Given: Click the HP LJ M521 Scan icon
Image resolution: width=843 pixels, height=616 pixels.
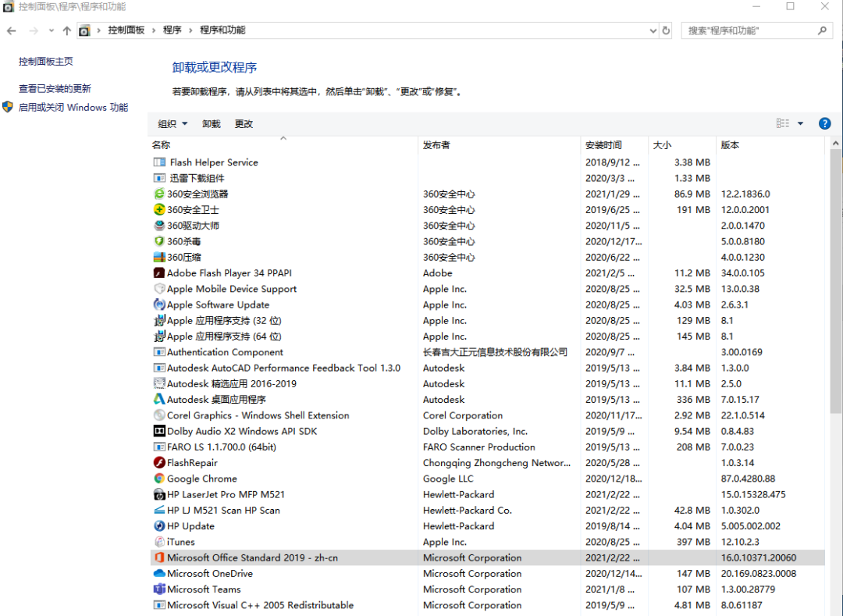Looking at the screenshot, I should coord(159,510).
